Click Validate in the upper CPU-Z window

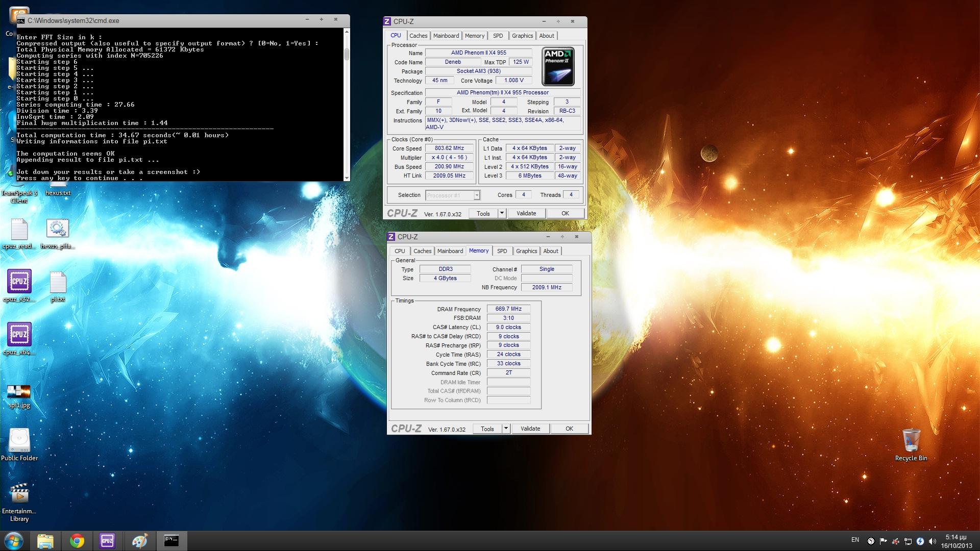click(526, 213)
